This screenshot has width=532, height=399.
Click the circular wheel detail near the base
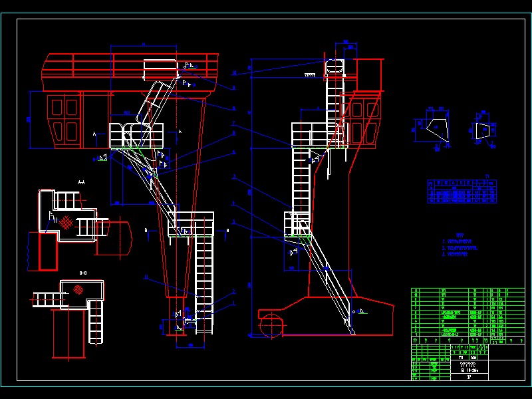pyautogui.click(x=273, y=326)
